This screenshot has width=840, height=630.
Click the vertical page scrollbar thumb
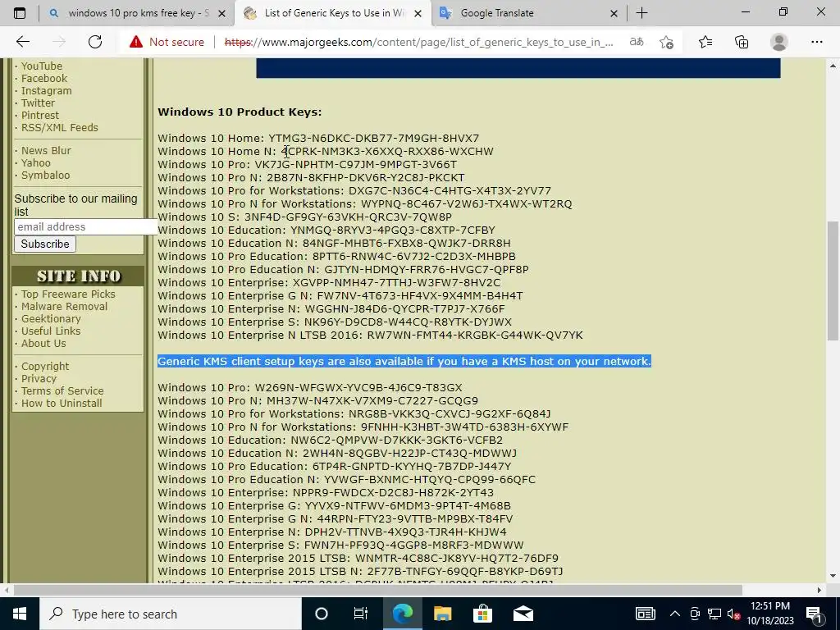tap(832, 281)
